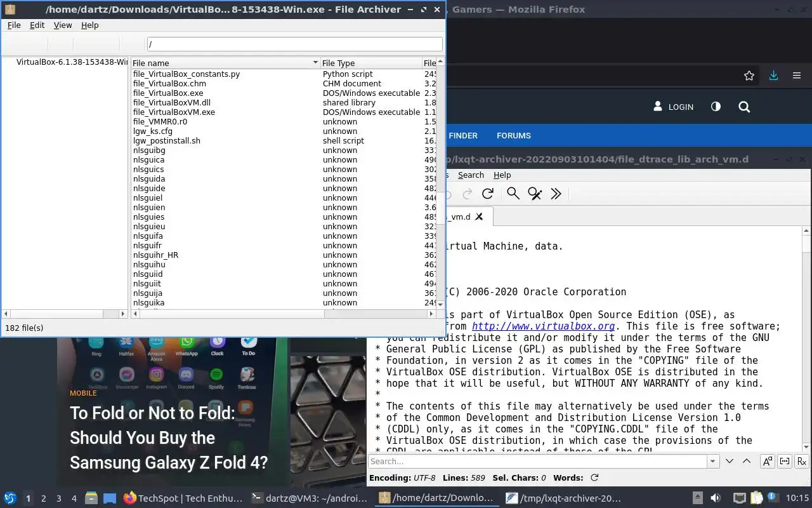Click the reload icon in text editor toolbar
The height and width of the screenshot is (508, 812).
coord(487,194)
